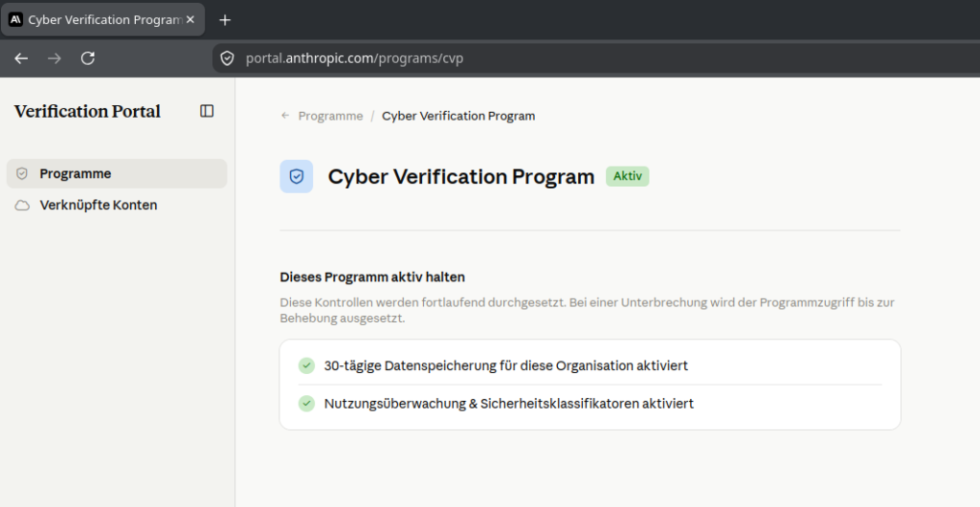Open a new browser tab
Screen dimensions: 980x507
click(x=225, y=20)
